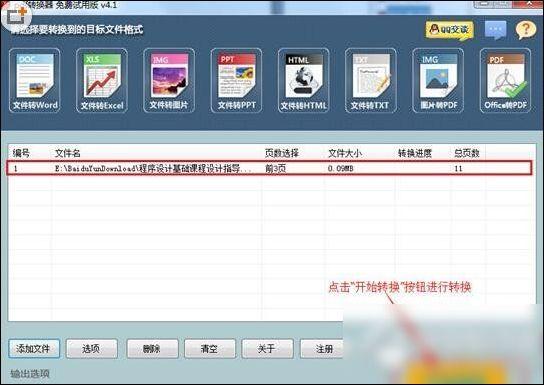The image size is (544, 385).
Task: Click the 删除 button
Action: (x=152, y=348)
